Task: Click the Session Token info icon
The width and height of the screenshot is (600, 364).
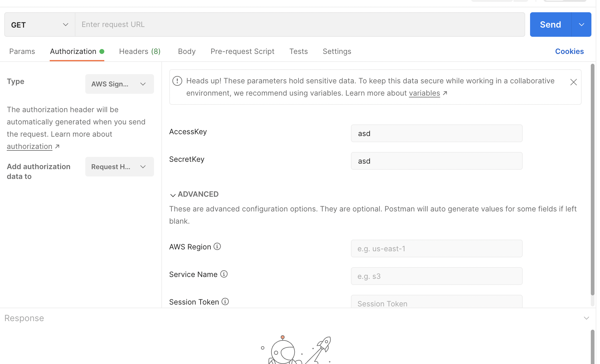Action: tap(225, 301)
